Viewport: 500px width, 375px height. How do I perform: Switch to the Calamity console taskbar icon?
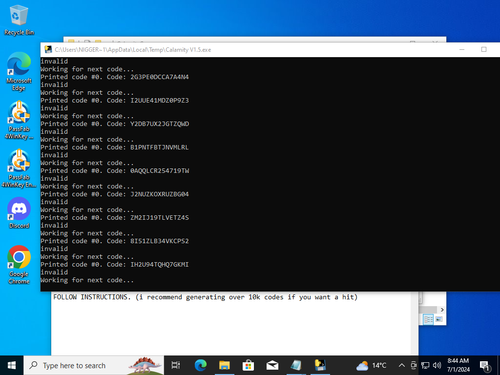(320, 365)
